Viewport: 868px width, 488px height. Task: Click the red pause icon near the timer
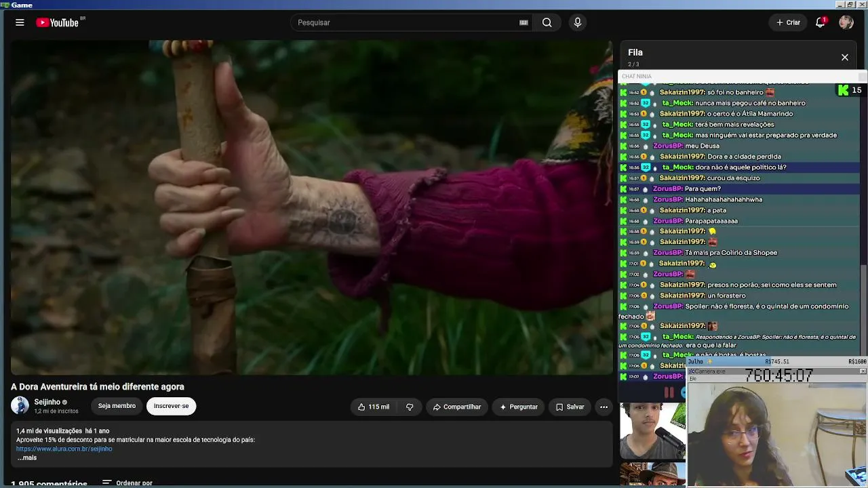(x=669, y=392)
